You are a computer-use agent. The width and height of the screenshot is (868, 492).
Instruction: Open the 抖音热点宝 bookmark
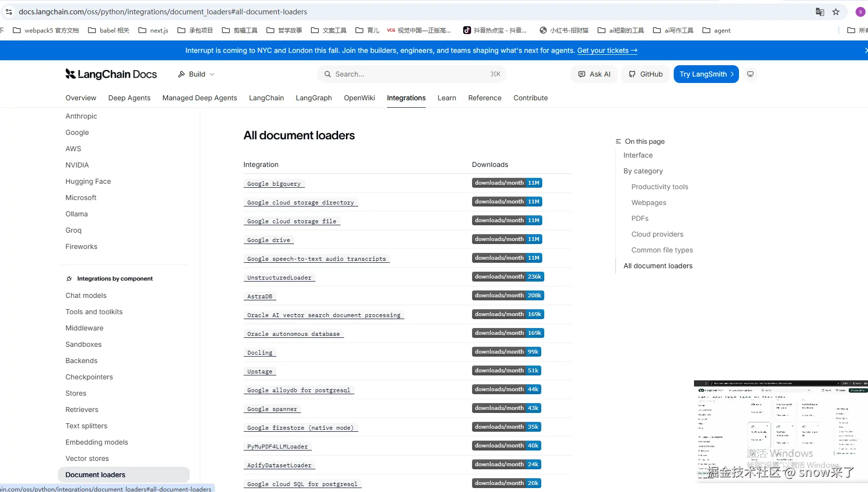pos(495,30)
